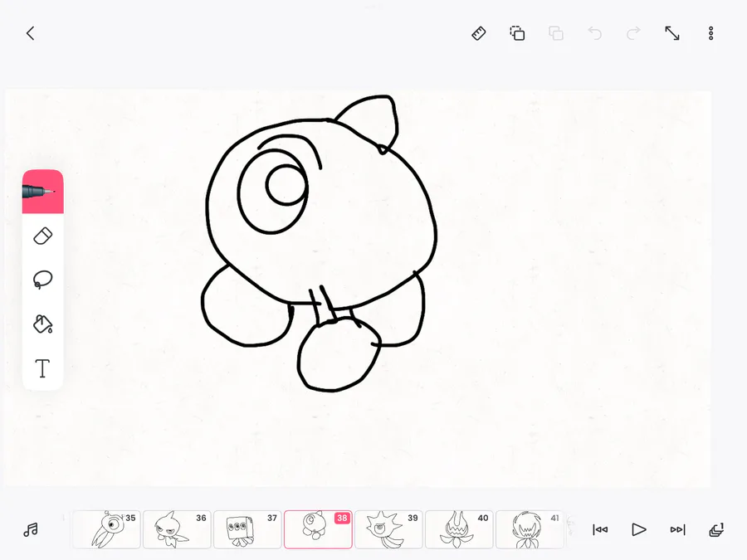The width and height of the screenshot is (747, 560).
Task: Select frame 35 thumbnail
Action: (x=106, y=529)
